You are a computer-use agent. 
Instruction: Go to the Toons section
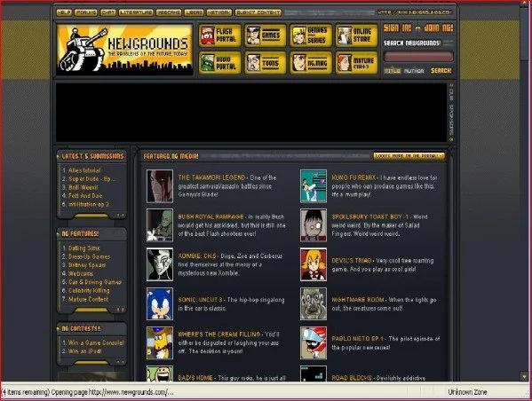pos(265,63)
